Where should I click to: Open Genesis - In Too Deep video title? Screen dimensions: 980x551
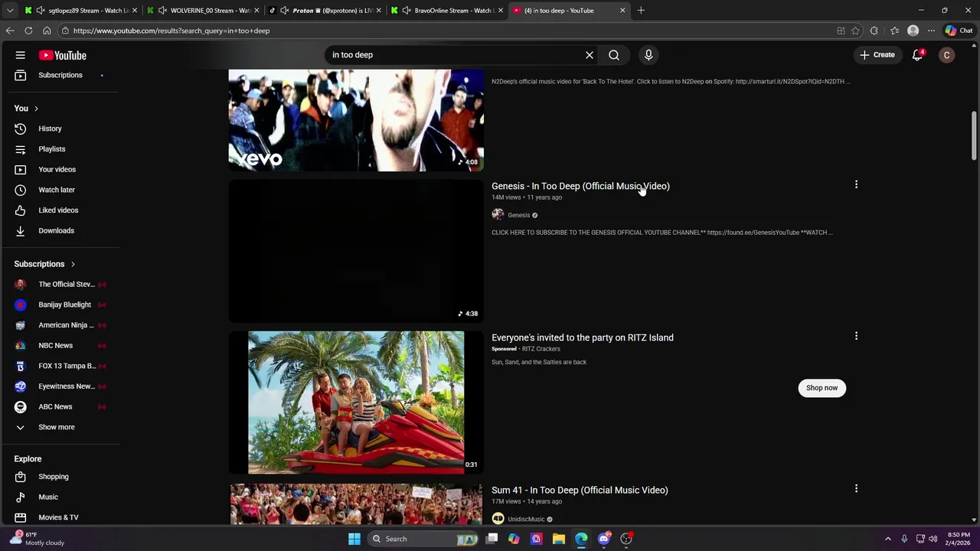(580, 186)
